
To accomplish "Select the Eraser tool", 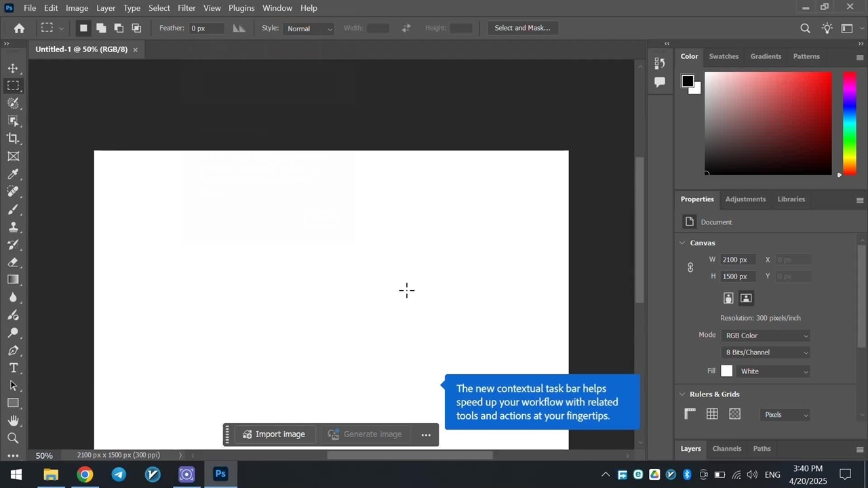I will [x=13, y=262].
